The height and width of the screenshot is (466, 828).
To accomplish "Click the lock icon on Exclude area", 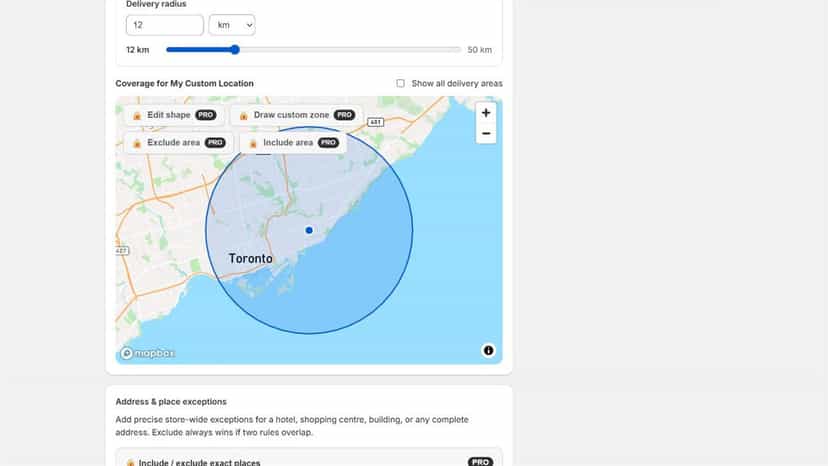I will (137, 143).
